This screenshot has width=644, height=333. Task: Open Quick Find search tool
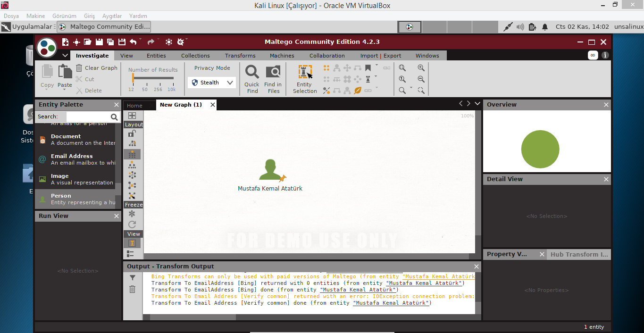pos(252,79)
